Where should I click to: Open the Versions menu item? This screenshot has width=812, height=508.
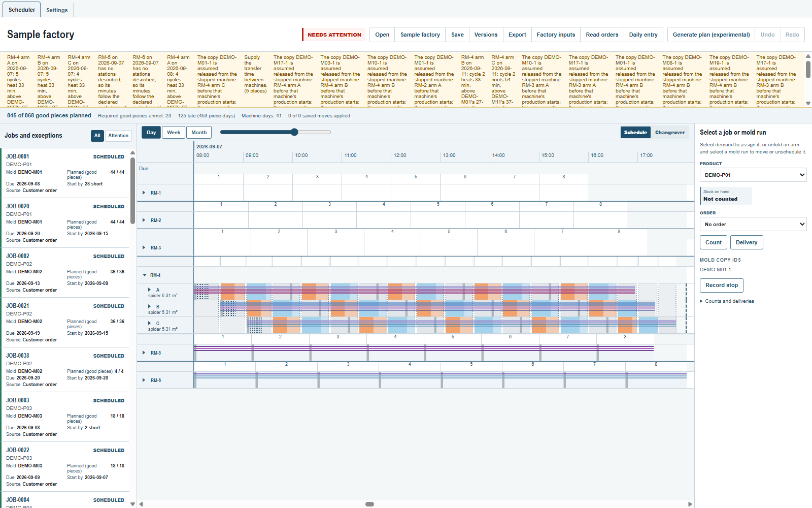486,35
